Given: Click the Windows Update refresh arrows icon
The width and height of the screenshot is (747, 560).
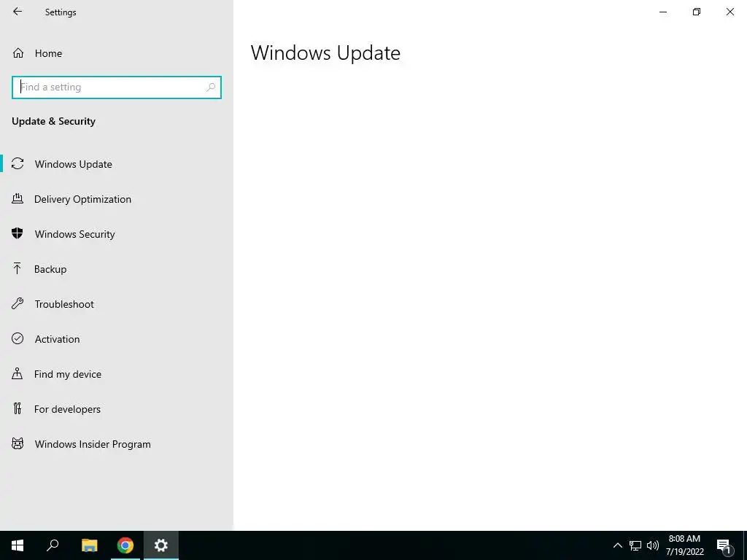Looking at the screenshot, I should [18, 164].
